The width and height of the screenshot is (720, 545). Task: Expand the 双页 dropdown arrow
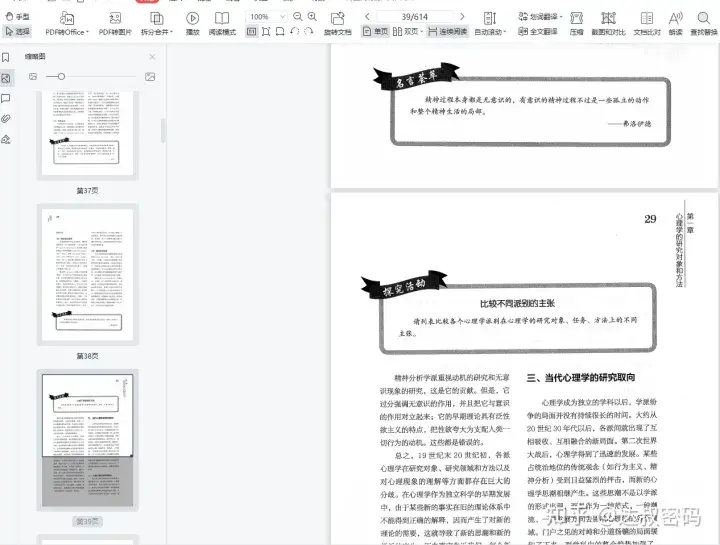click(x=421, y=32)
